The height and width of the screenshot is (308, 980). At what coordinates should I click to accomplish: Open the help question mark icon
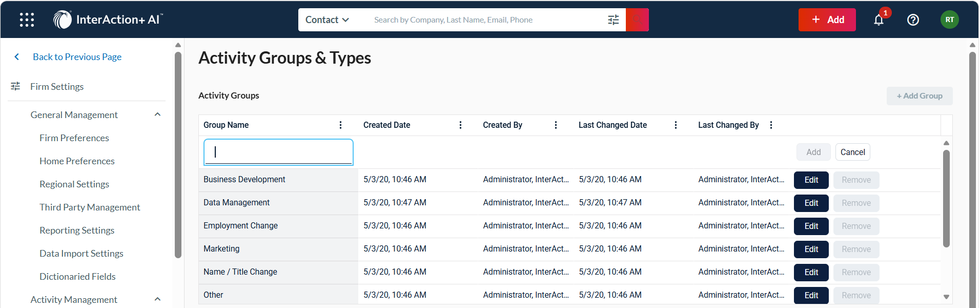pyautogui.click(x=913, y=20)
